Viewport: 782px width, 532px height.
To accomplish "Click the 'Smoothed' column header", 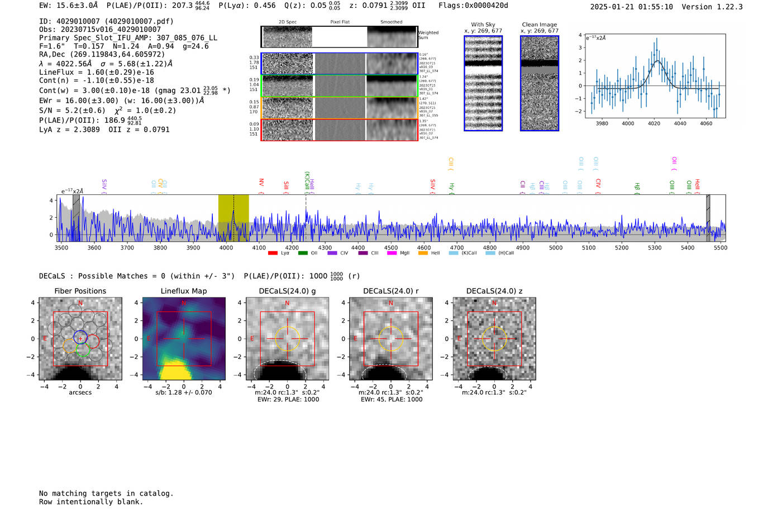I will pos(392,22).
